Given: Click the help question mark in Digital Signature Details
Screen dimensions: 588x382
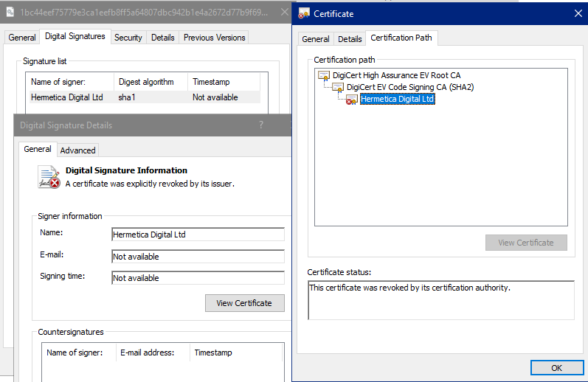Looking at the screenshot, I should click(261, 125).
